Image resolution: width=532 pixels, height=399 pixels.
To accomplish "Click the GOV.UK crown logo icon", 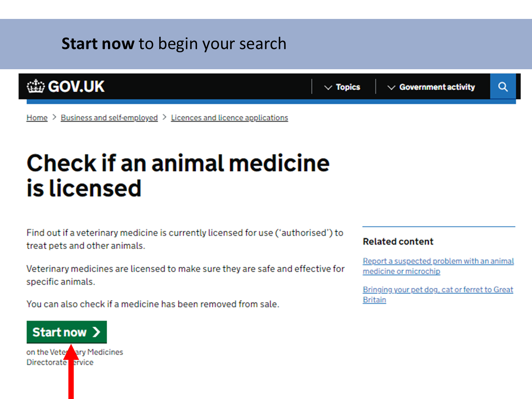I will click(36, 87).
